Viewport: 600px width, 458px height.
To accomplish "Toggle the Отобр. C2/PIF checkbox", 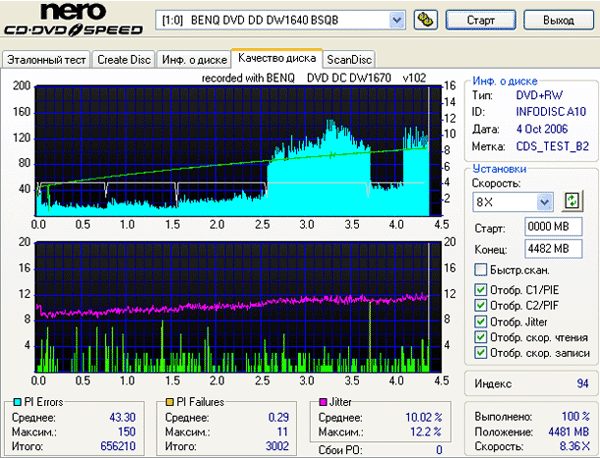I will click(481, 306).
